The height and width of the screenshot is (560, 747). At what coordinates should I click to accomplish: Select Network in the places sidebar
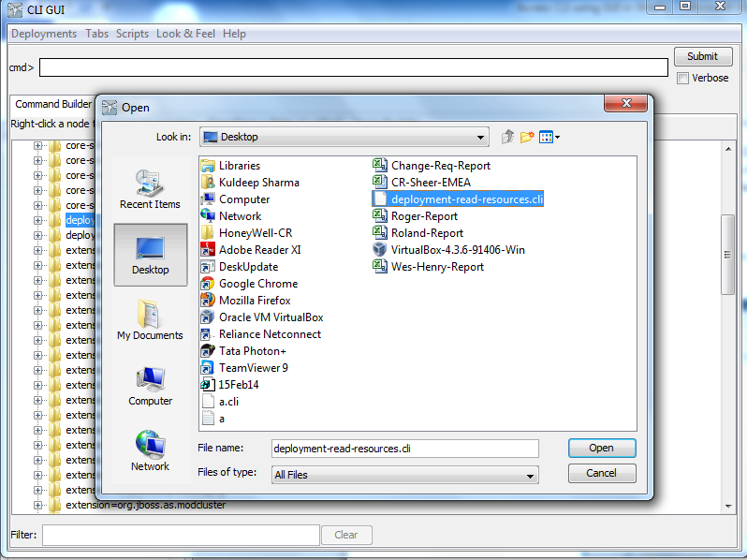150,450
